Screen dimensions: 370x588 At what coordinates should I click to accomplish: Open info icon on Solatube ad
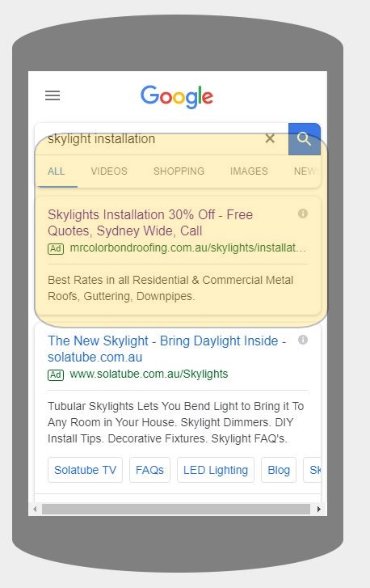(x=303, y=340)
